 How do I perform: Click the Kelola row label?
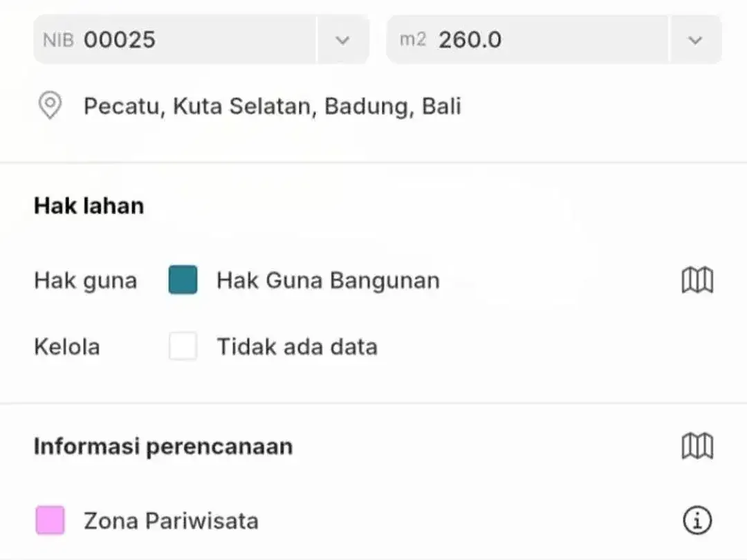tap(67, 346)
